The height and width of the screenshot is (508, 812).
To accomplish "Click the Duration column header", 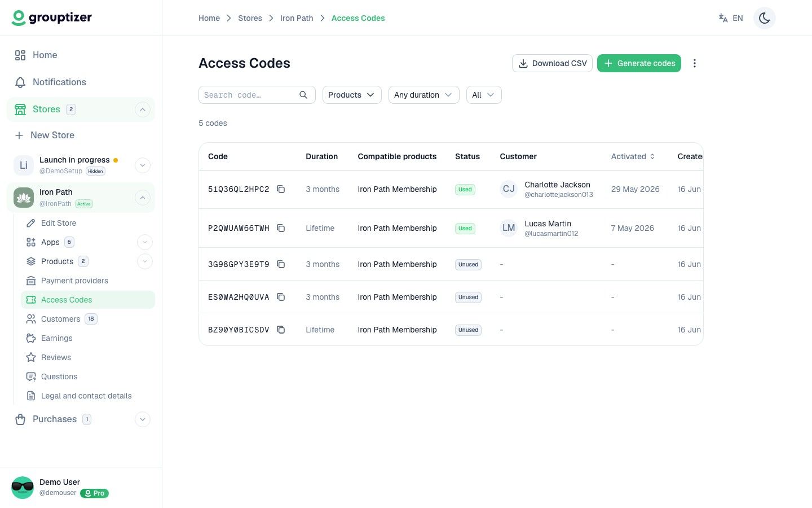I will pos(321,156).
